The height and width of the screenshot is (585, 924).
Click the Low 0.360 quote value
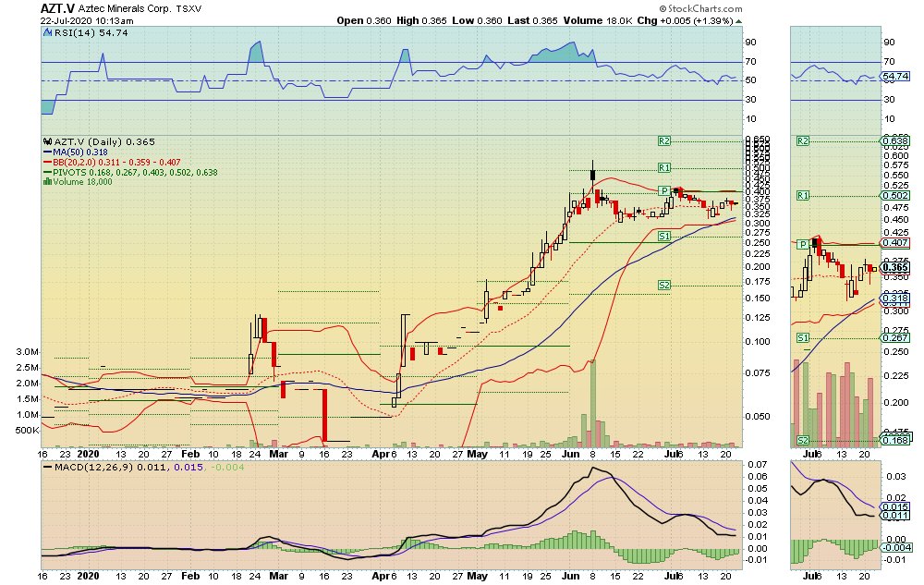pyautogui.click(x=478, y=20)
